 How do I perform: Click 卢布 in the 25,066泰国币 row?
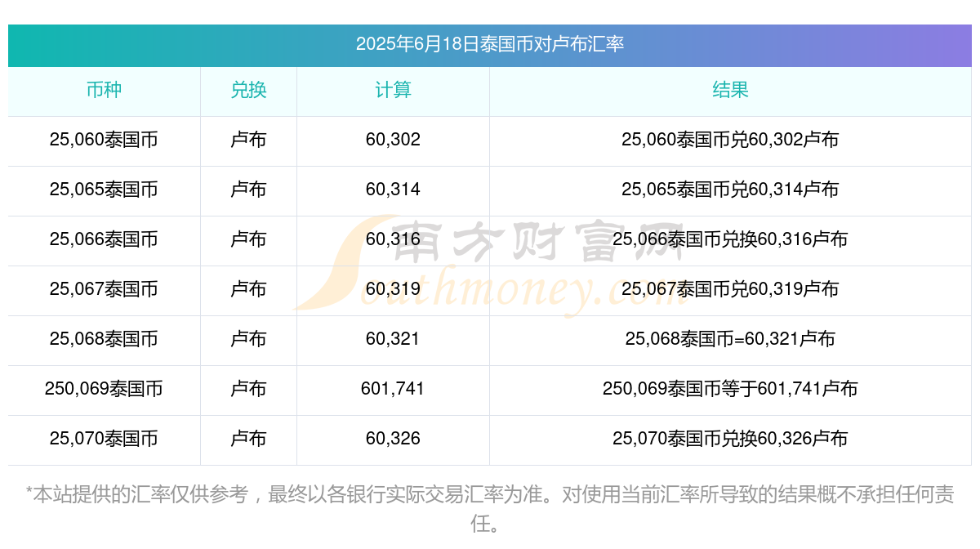(x=248, y=239)
